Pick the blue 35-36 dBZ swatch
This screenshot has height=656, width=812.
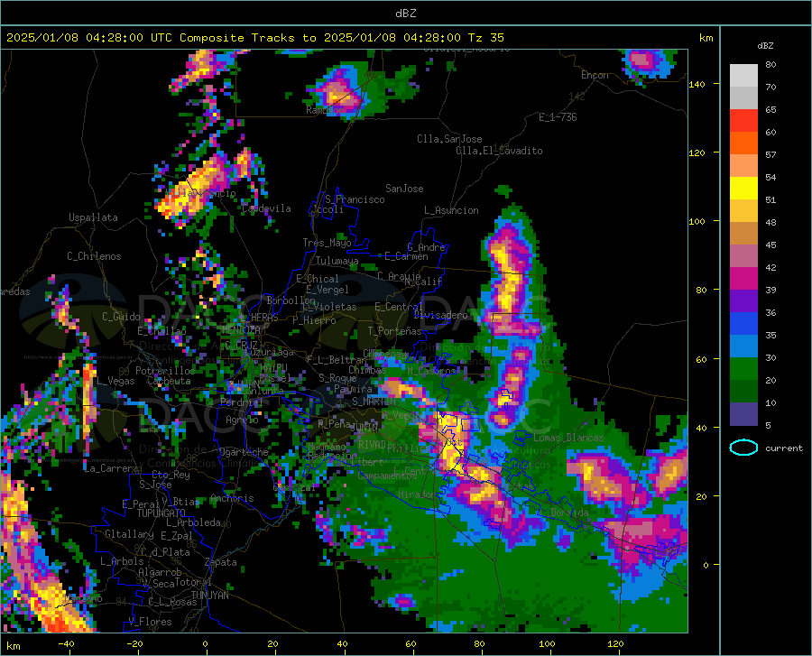[743, 324]
